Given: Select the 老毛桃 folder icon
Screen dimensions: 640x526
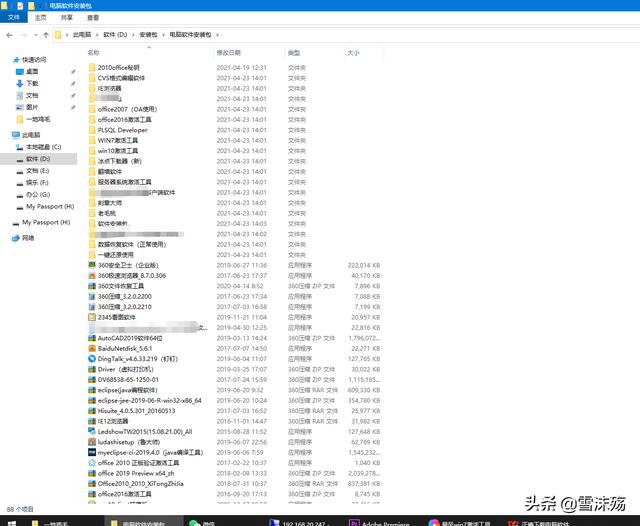Looking at the screenshot, I should 92,213.
